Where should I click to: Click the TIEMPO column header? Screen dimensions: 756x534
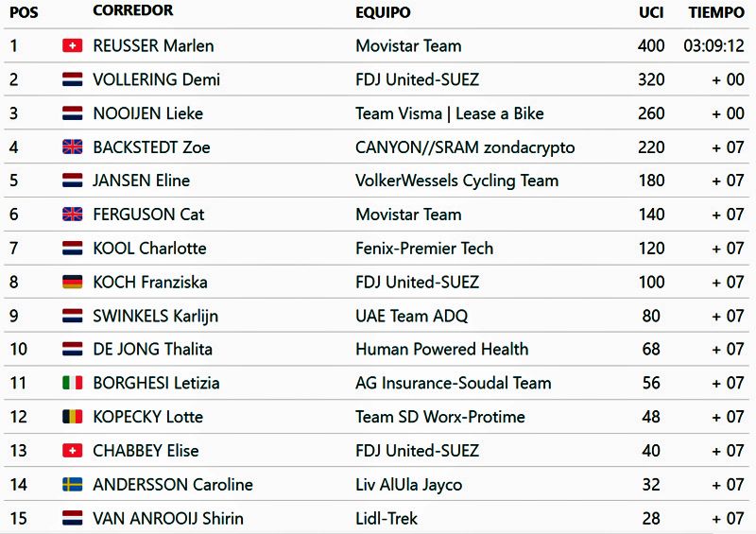715,12
